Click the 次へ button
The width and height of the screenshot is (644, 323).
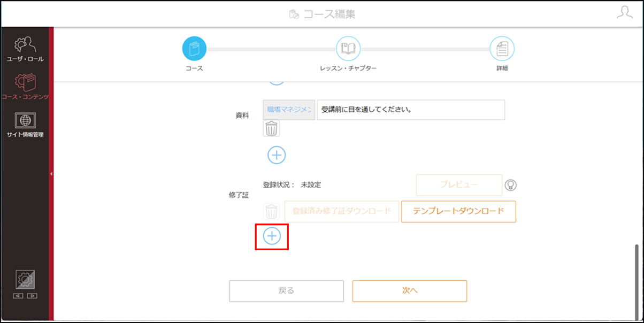pyautogui.click(x=410, y=291)
